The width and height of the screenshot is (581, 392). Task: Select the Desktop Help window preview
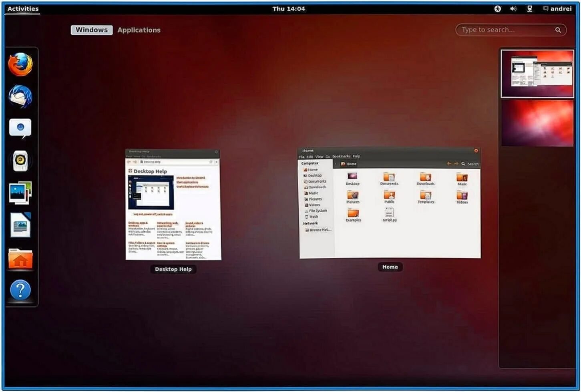pyautogui.click(x=173, y=205)
